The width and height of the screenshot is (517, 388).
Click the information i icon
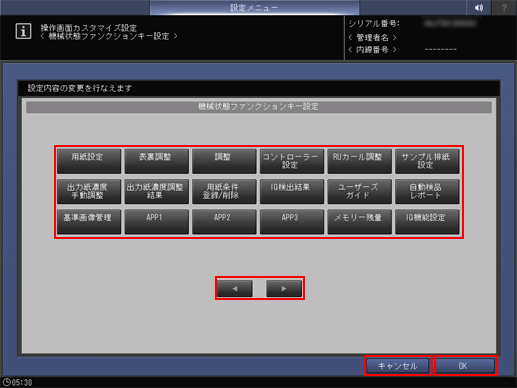coord(23,31)
